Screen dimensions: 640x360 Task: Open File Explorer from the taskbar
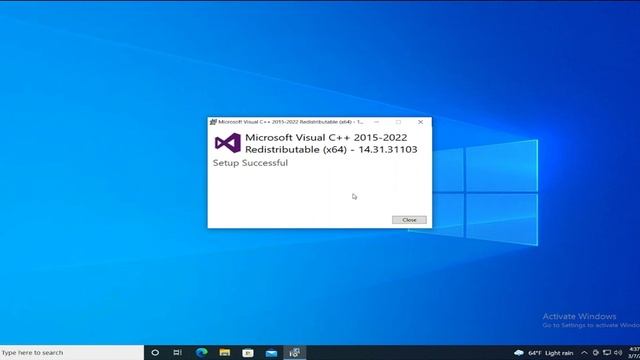(x=224, y=353)
